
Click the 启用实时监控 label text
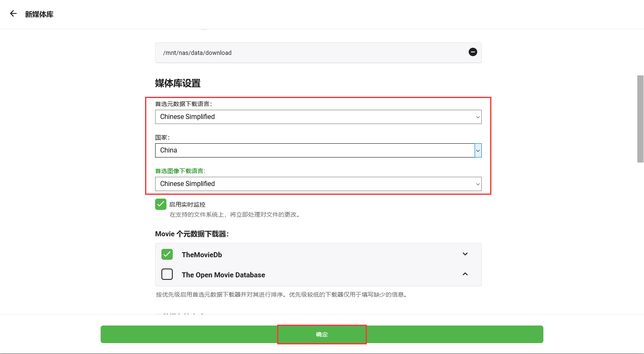pos(187,204)
